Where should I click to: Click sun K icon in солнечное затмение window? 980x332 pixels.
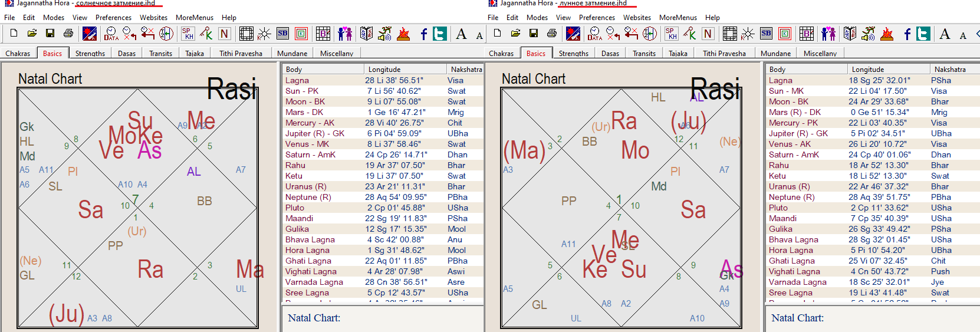tap(264, 34)
